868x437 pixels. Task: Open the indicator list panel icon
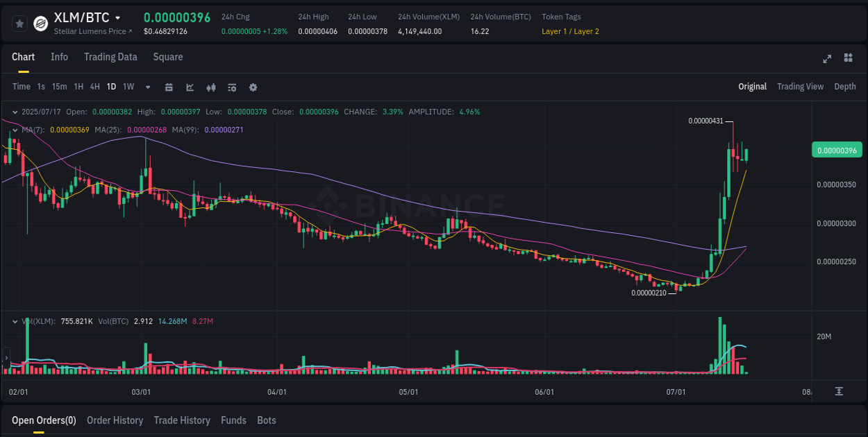[231, 87]
